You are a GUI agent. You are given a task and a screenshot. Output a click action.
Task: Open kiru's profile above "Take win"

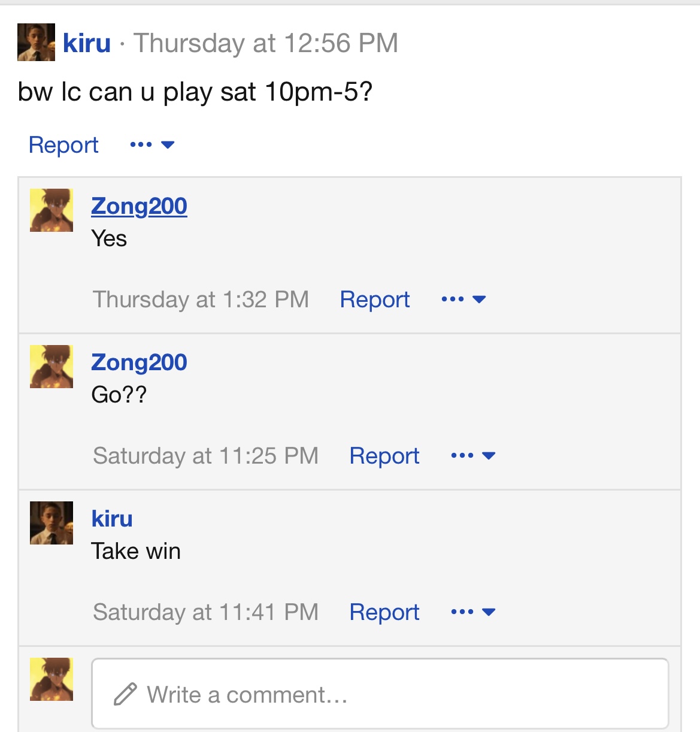coord(112,519)
